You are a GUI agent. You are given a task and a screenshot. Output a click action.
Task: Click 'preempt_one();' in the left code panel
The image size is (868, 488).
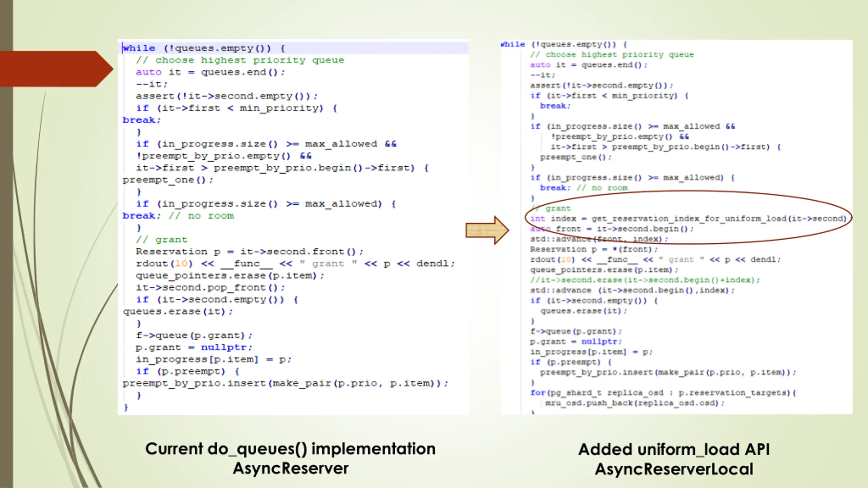[168, 180]
